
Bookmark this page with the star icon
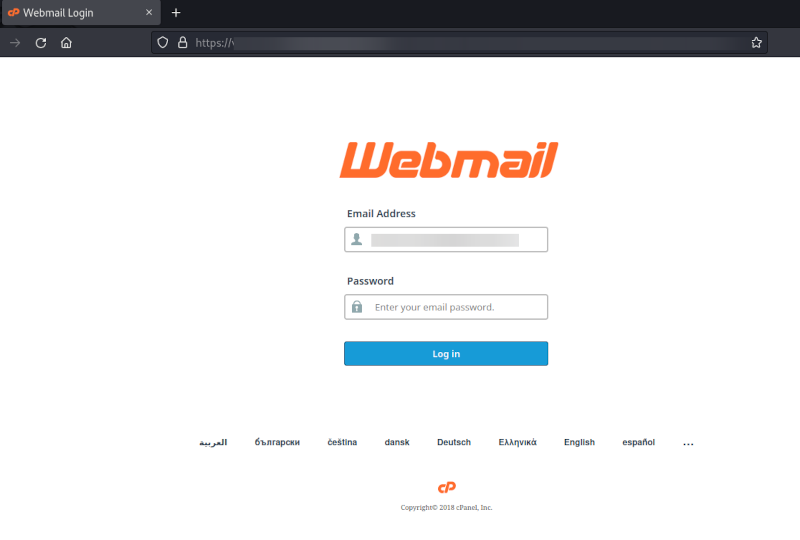756,43
